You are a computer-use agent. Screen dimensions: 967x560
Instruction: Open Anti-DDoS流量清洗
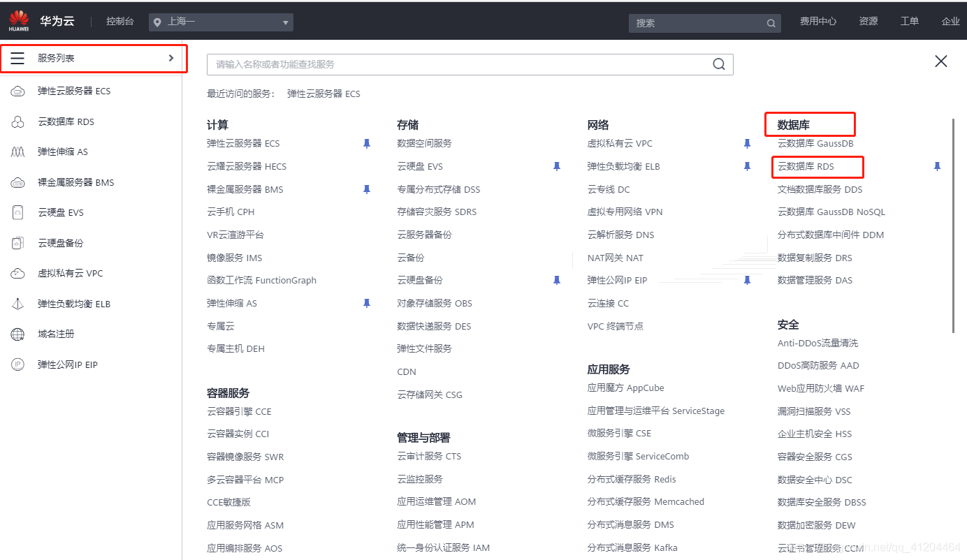coord(817,343)
